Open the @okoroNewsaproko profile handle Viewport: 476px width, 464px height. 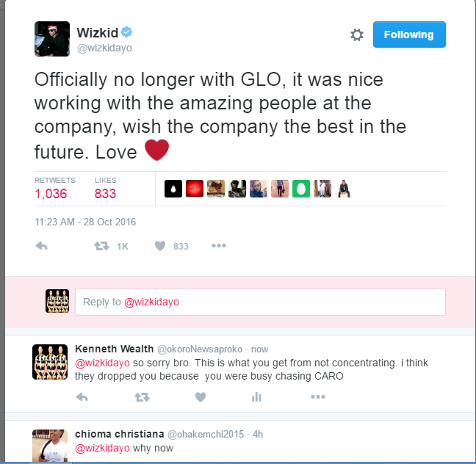200,349
